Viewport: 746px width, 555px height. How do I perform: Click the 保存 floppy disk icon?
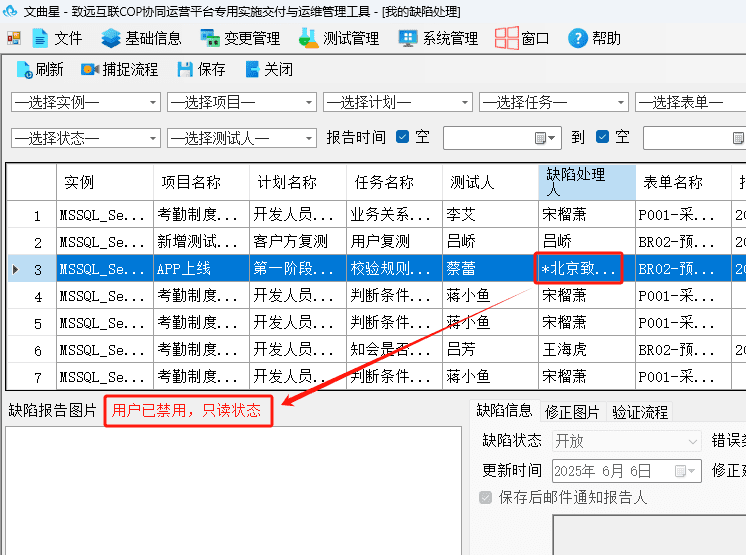coord(185,70)
